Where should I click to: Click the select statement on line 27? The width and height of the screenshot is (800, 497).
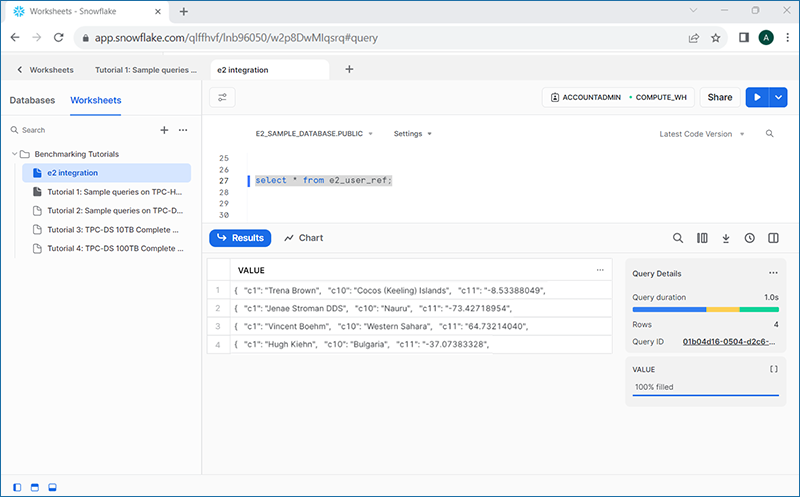click(x=323, y=180)
